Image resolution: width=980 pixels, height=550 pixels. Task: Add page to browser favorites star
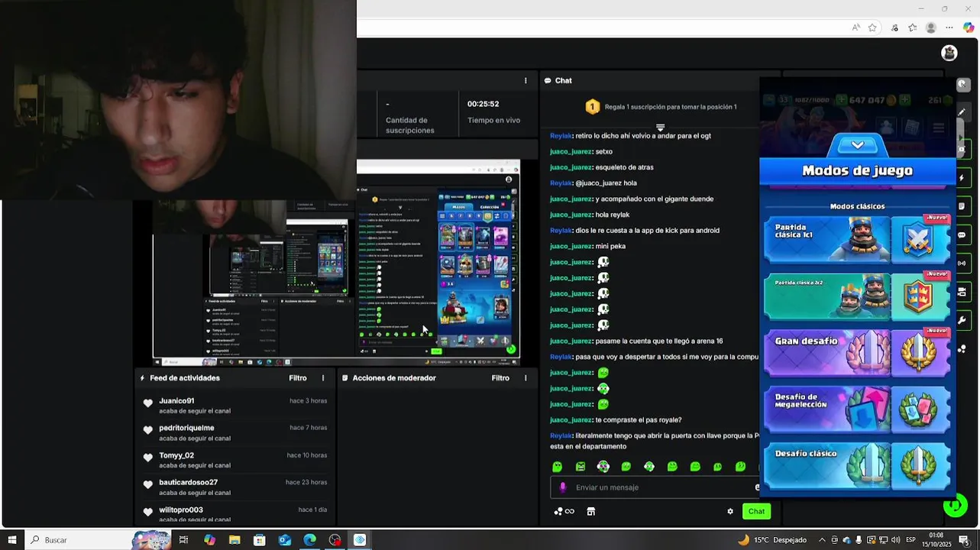[x=872, y=27]
